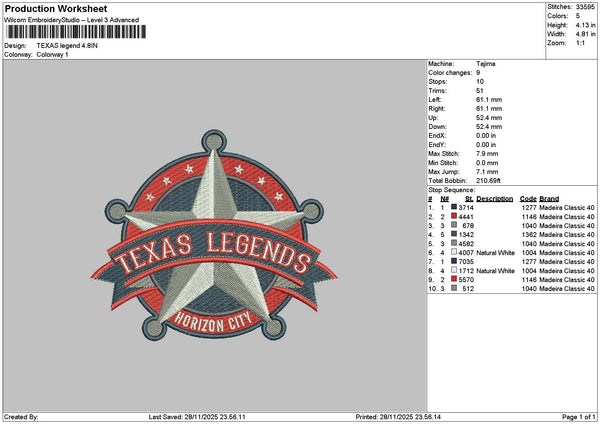This screenshot has width=600, height=424.
Task: Click the 'Min Stitch:' label
Action: click(443, 163)
